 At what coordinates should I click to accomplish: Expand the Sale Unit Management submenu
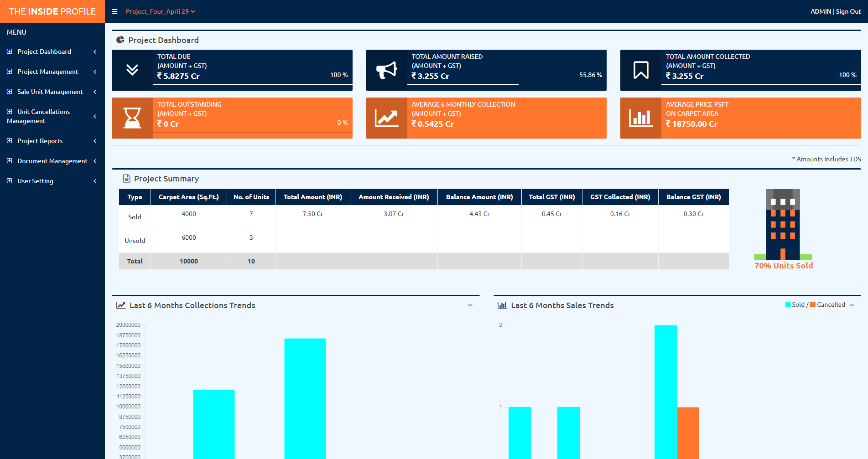[x=50, y=92]
